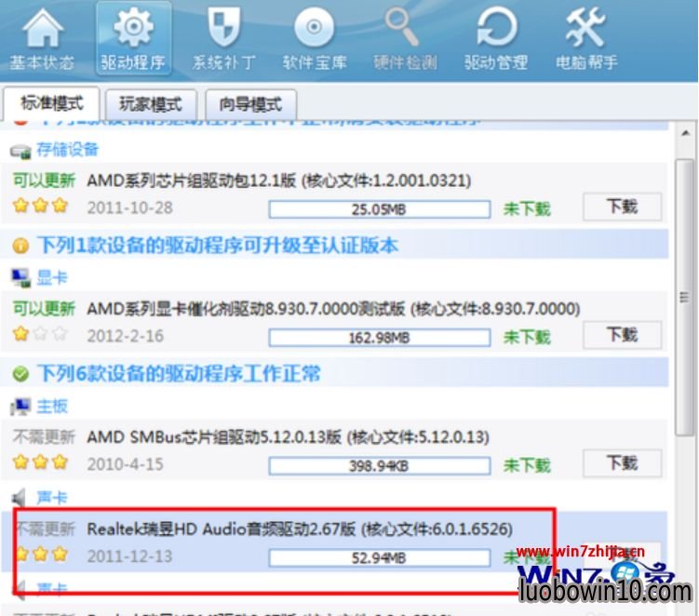This screenshot has height=616, width=699.
Task: Click the 主板 motherboard icon
Action: point(20,407)
